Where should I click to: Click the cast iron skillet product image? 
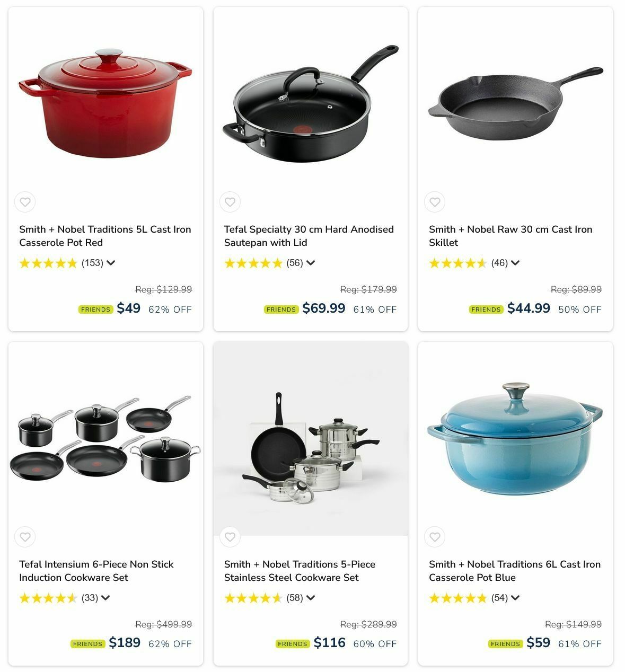point(515,103)
